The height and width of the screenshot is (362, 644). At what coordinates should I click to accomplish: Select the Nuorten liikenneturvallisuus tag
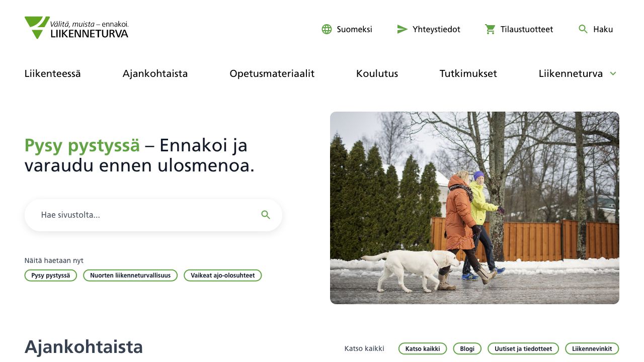pos(130,276)
